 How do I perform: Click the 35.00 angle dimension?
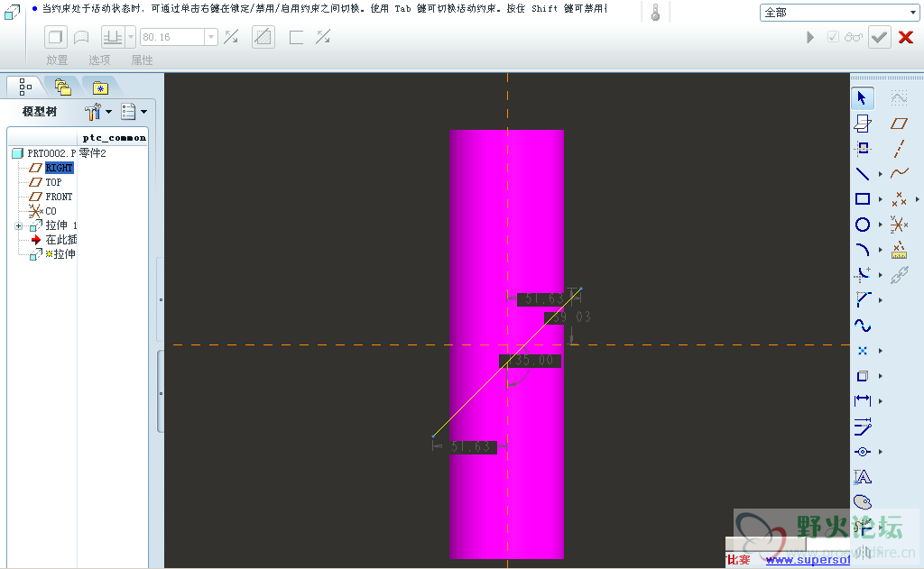point(530,361)
